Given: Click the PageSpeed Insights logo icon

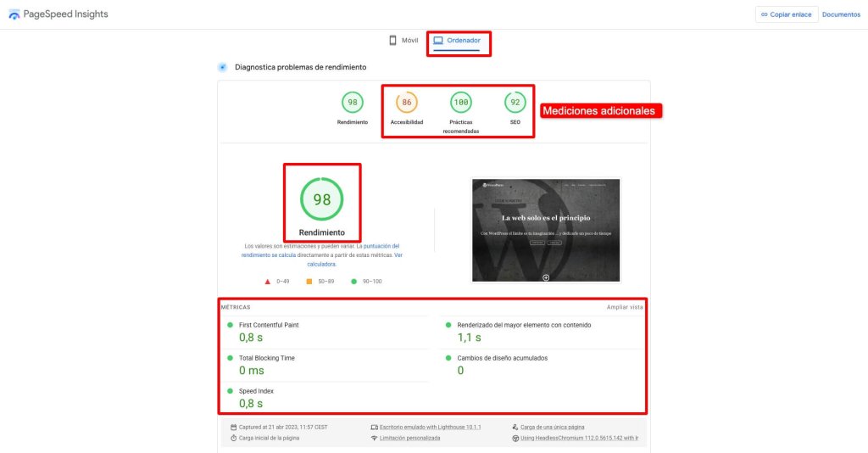Looking at the screenshot, I should click(x=14, y=14).
